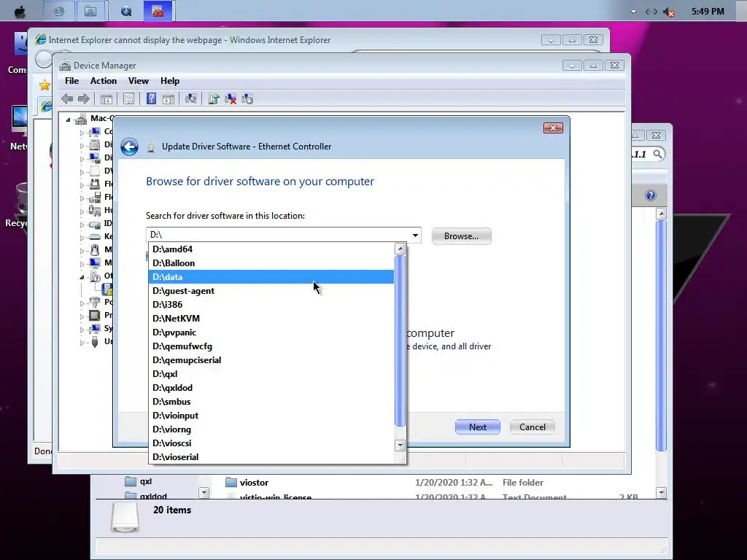The height and width of the screenshot is (560, 747).
Task: Expand the Keyboards node triangle
Action: [x=82, y=237]
